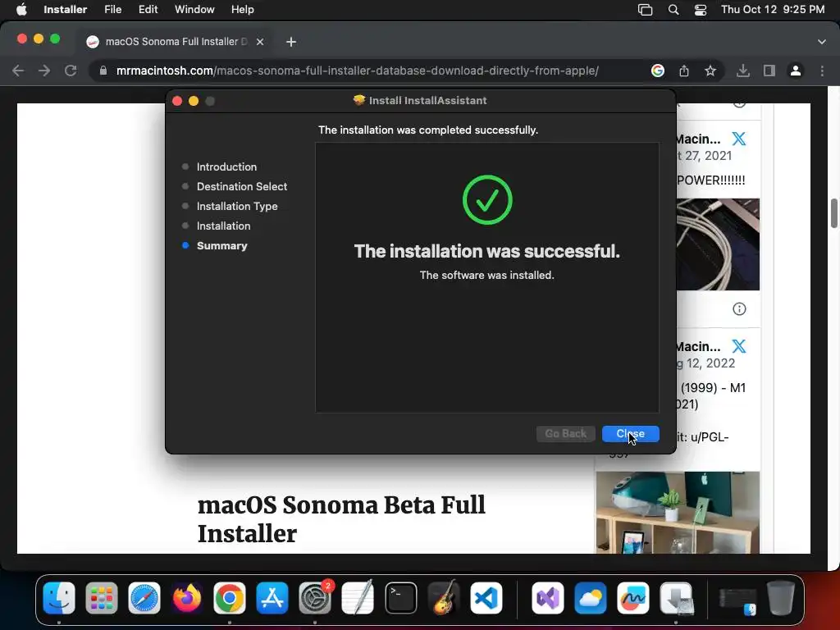Image resolution: width=840 pixels, height=630 pixels.
Task: Open the File menu
Action: pyautogui.click(x=112, y=10)
